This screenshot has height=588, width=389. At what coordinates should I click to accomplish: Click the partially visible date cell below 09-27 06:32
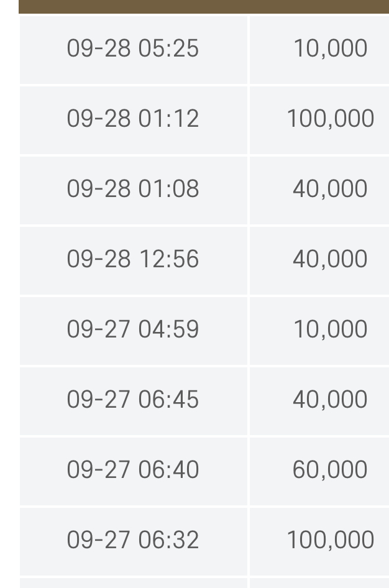(133, 583)
